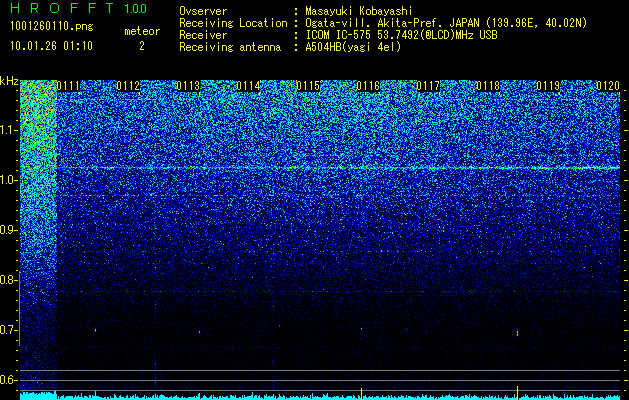
Task: Click the 0117 time marker
Action: pyautogui.click(x=428, y=86)
